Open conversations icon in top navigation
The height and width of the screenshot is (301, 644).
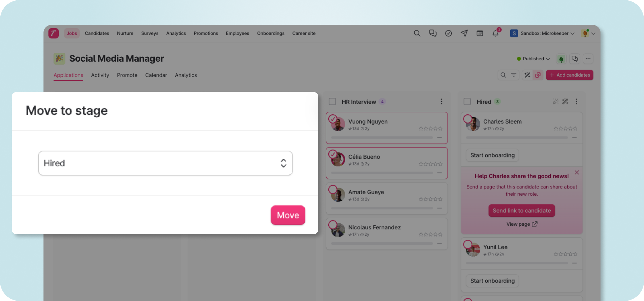433,33
